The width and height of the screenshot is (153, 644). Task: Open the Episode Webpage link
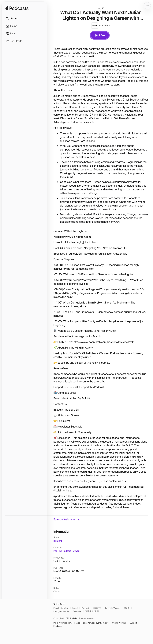tap(64, 519)
